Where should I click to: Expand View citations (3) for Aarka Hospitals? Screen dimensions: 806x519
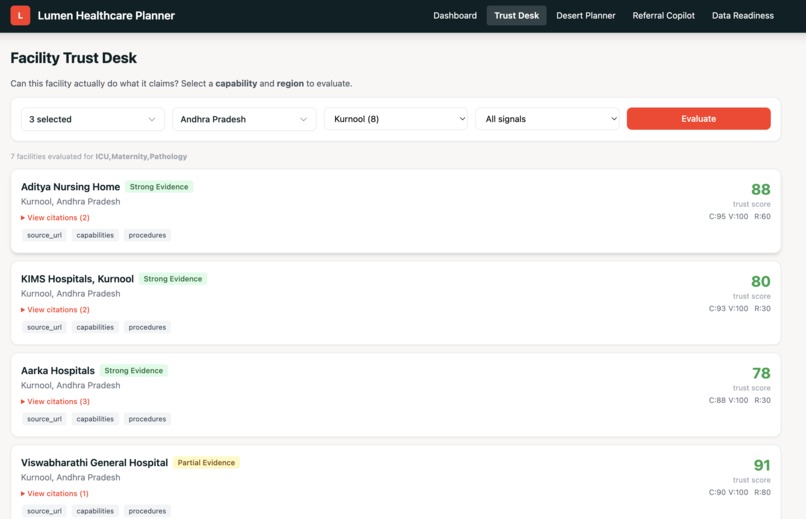click(x=55, y=401)
